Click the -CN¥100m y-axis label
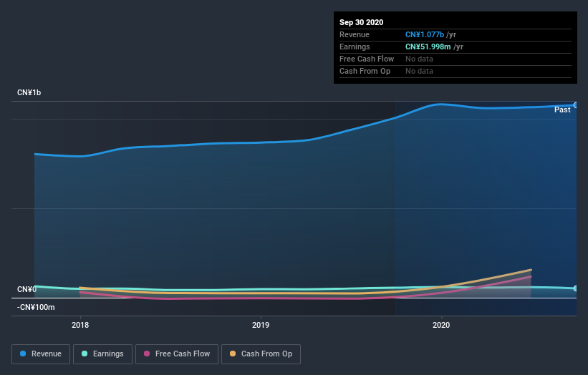 coord(36,307)
